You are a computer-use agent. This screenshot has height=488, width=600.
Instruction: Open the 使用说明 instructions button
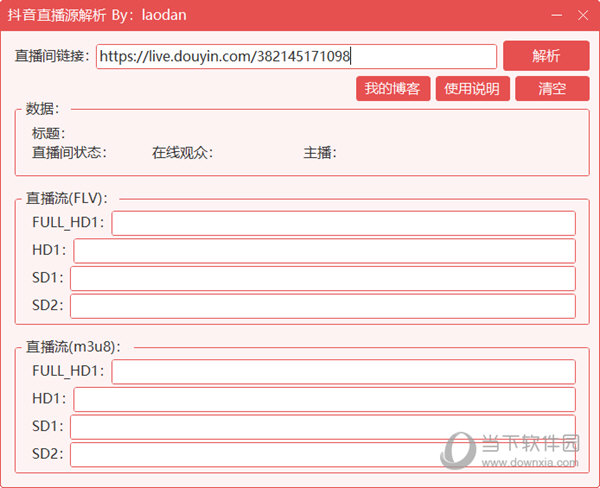[x=473, y=88]
